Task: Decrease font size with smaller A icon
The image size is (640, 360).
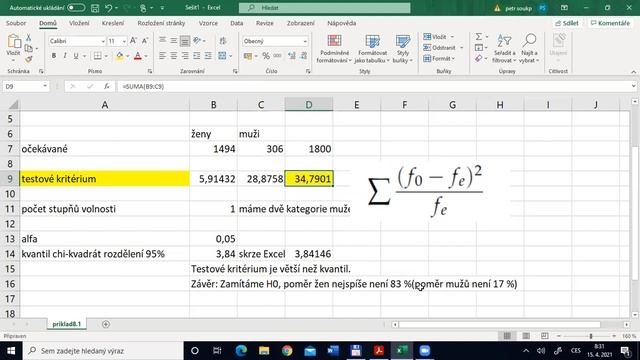Action: 144,41
